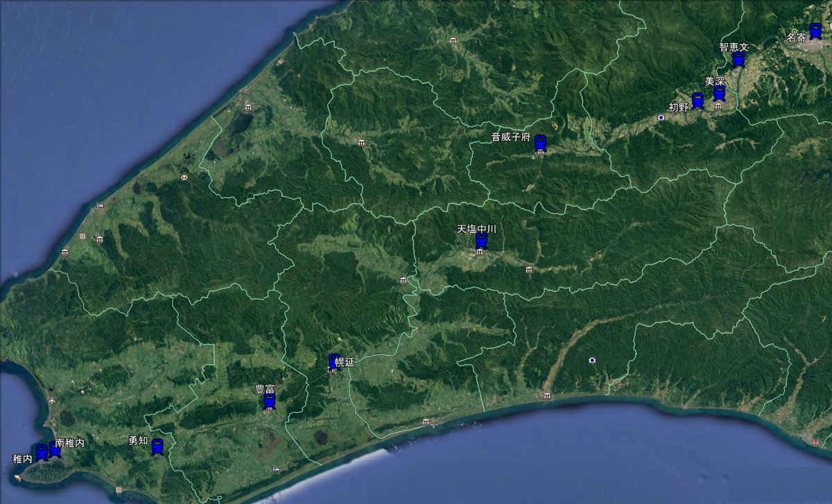Screen dimensions: 832x504
Task: Open the museum icon below 美深 station
Action: [718, 107]
